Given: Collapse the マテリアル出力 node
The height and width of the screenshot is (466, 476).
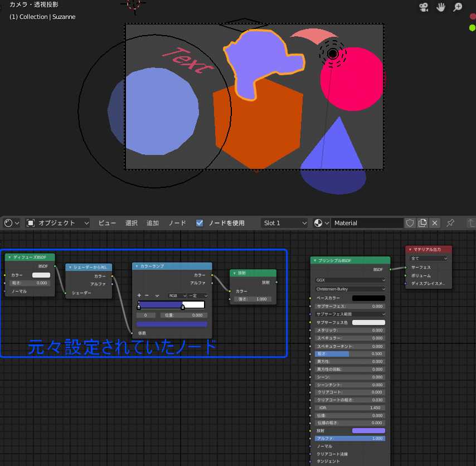Looking at the screenshot, I should (410, 249).
